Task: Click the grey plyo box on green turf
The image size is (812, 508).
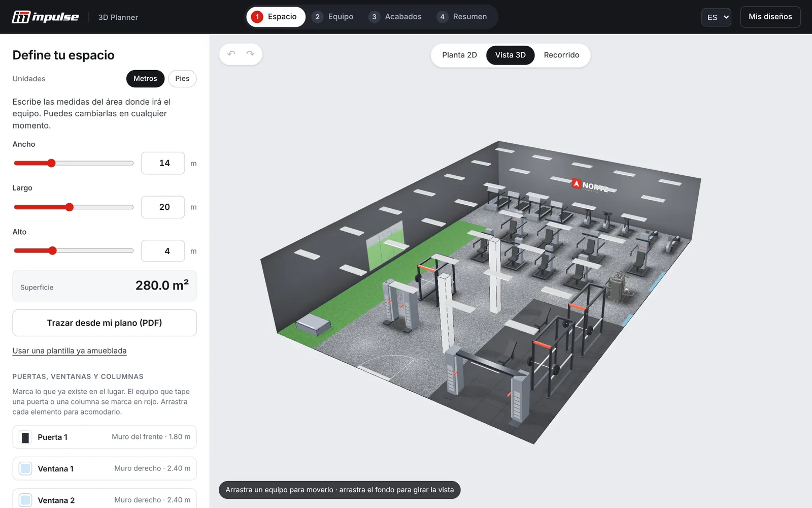Action: pyautogui.click(x=314, y=324)
